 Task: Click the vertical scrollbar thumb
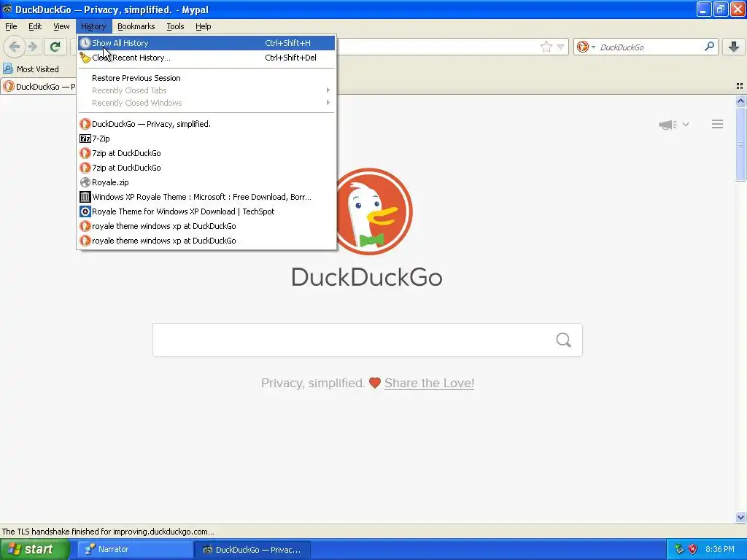[740, 144]
